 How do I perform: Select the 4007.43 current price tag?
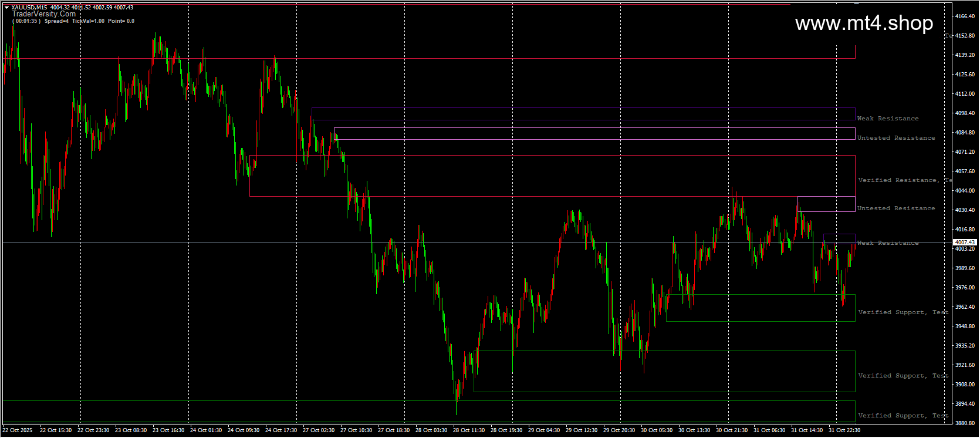click(x=965, y=242)
